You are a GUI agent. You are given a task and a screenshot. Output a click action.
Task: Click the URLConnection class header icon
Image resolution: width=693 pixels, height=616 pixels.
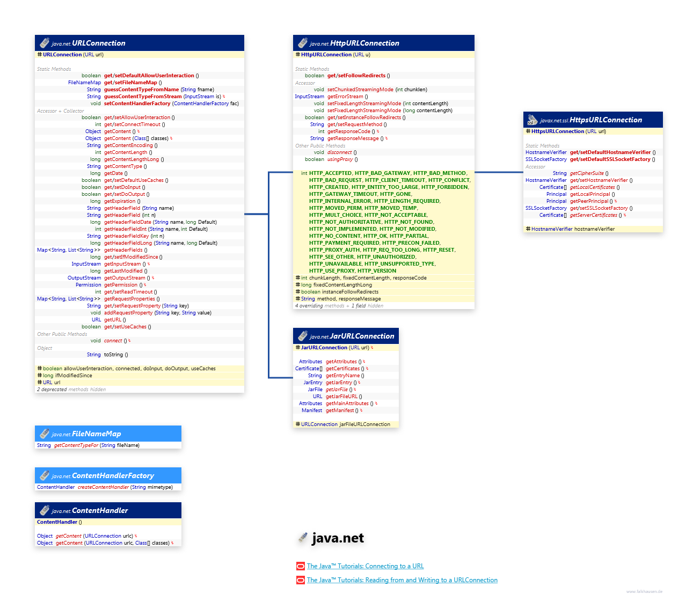point(45,43)
